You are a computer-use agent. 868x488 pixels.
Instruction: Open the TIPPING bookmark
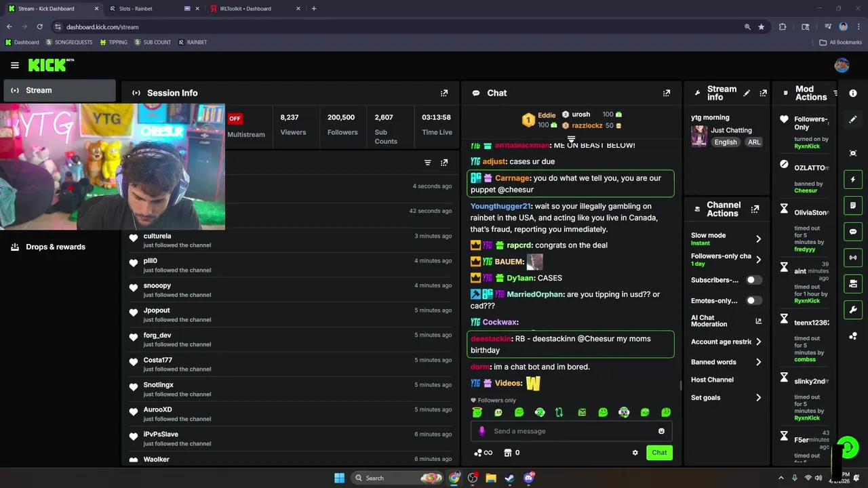pos(113,42)
